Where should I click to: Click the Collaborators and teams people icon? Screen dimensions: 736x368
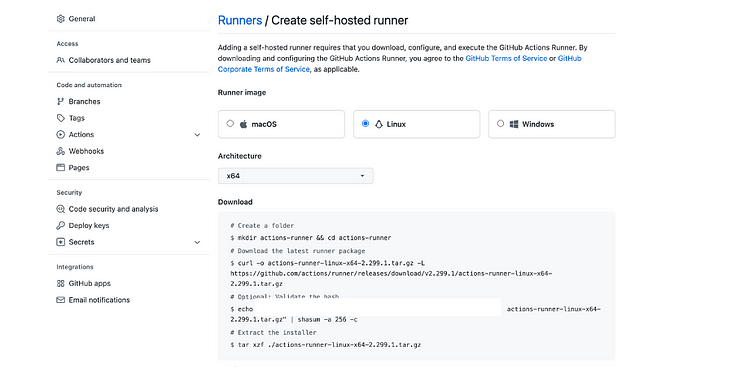pos(60,60)
